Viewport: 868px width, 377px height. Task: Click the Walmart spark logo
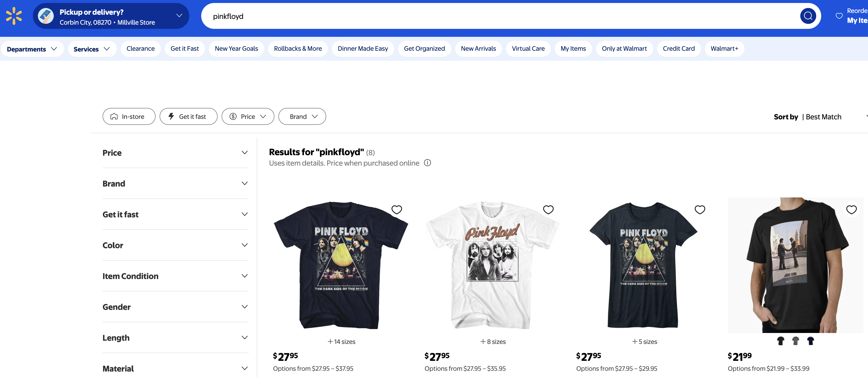point(14,16)
